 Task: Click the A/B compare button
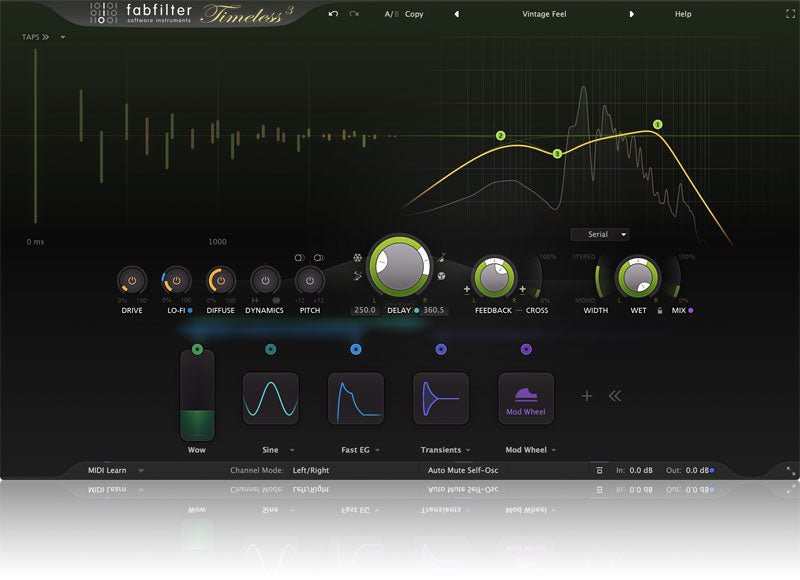[391, 14]
